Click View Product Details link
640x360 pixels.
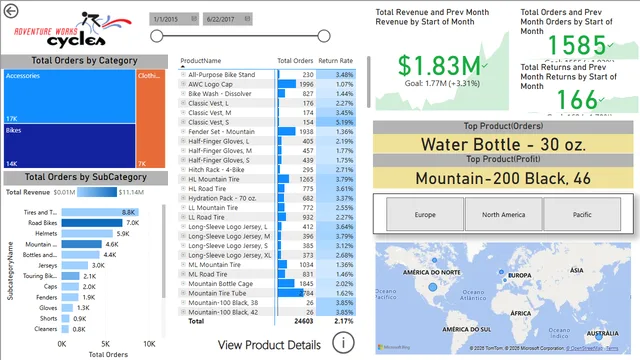[x=269, y=345]
